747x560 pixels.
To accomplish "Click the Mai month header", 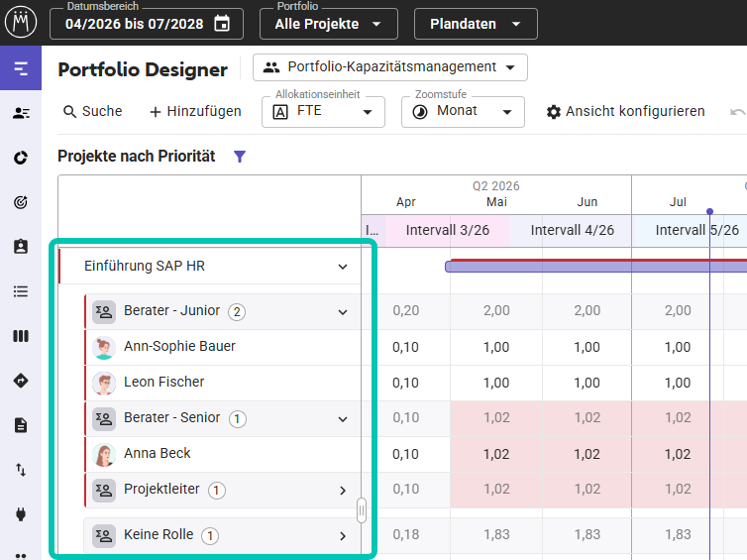I will click(x=496, y=202).
